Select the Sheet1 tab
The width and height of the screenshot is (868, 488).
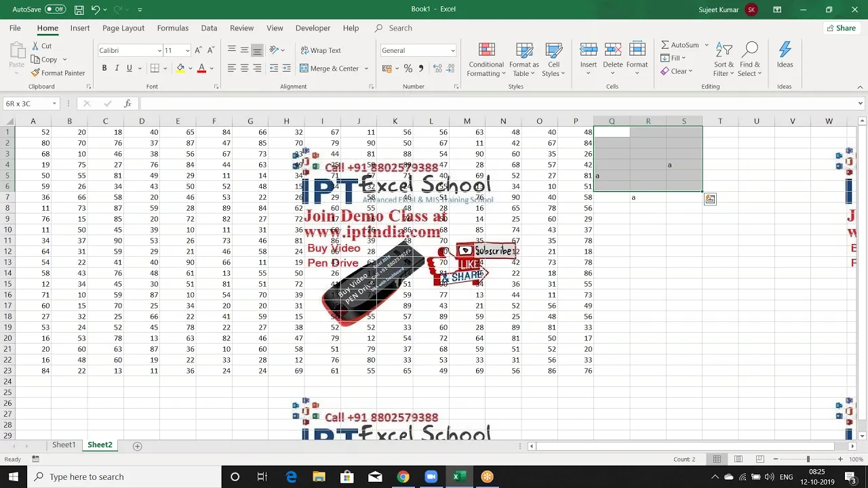click(x=64, y=445)
